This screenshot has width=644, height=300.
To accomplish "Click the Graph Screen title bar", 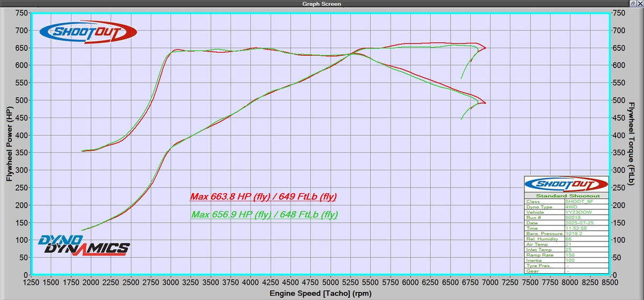I will (321, 3).
